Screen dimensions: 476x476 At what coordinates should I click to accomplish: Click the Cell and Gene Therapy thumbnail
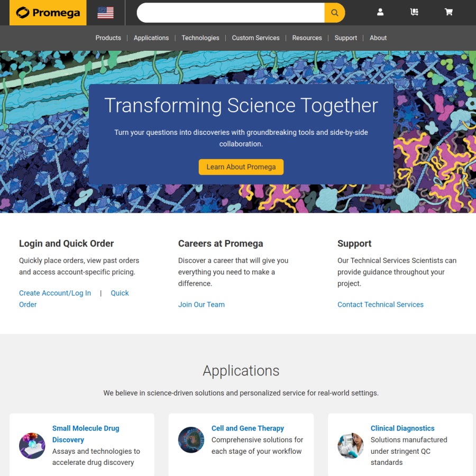tap(191, 440)
